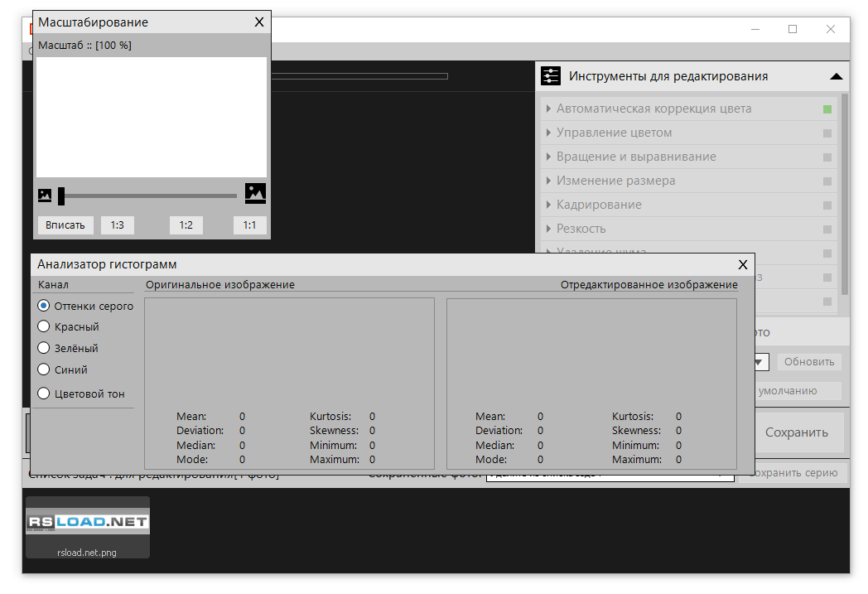Toggle the indicator for Вращение и выравнивание

(x=827, y=157)
